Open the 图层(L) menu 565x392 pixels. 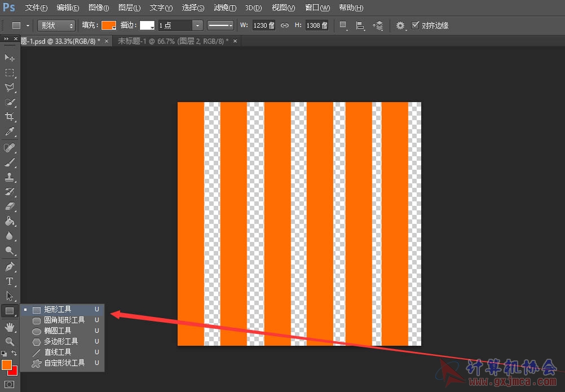click(129, 7)
